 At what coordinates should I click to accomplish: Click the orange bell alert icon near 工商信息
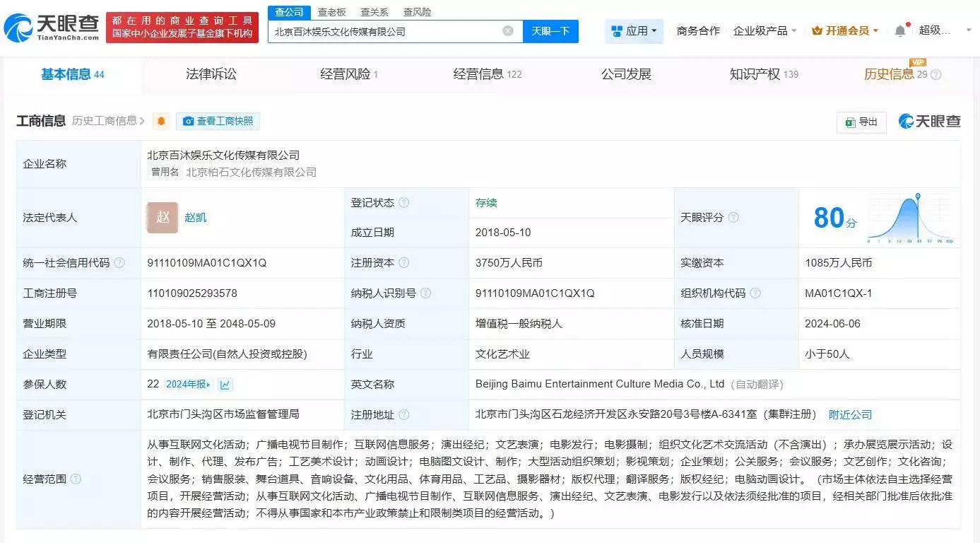coord(161,122)
